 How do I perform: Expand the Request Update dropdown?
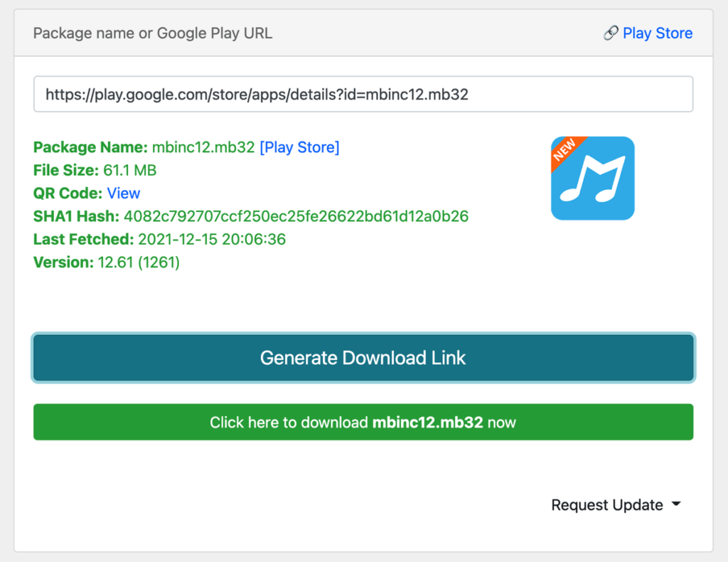tap(616, 505)
